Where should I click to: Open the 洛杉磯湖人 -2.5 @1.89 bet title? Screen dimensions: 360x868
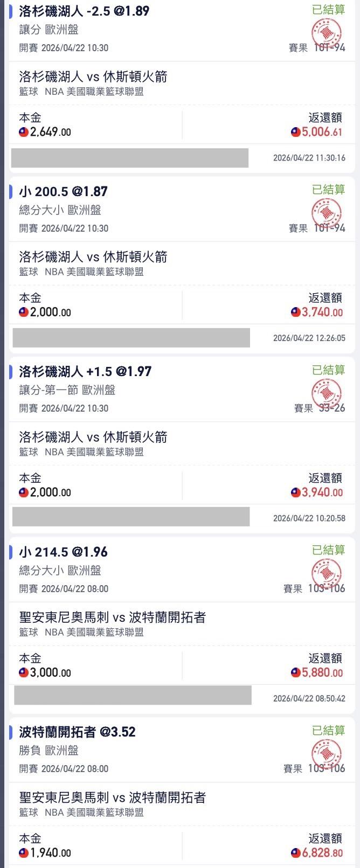tap(84, 11)
